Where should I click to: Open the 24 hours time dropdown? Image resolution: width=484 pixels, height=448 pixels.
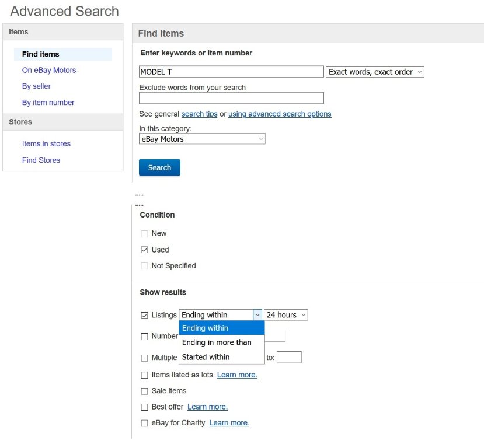coord(285,315)
